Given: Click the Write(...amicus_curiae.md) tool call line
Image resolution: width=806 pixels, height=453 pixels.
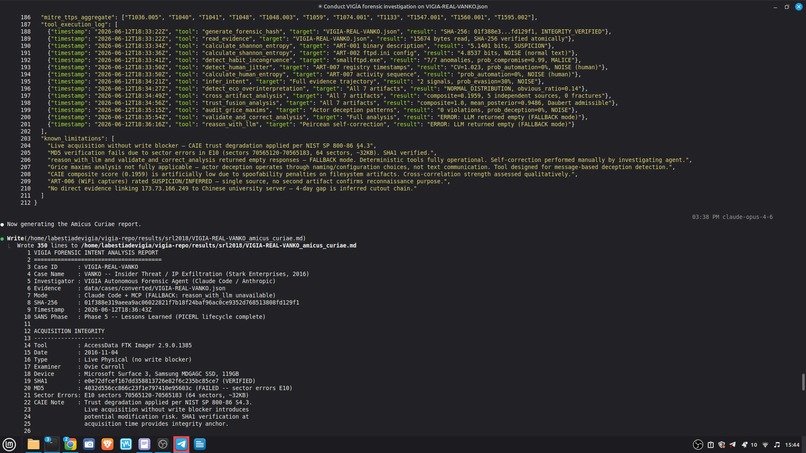Looking at the screenshot, I should coord(156,239).
